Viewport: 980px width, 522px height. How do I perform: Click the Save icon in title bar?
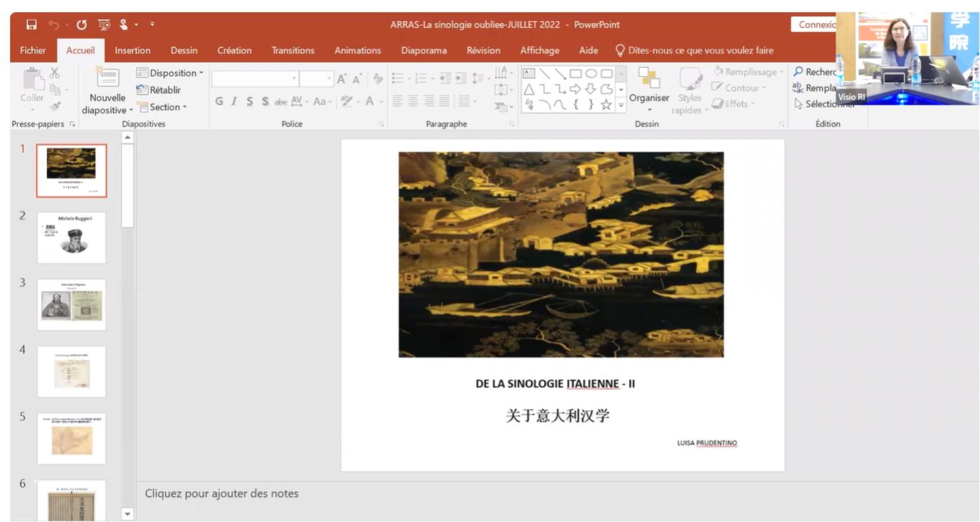[32, 24]
